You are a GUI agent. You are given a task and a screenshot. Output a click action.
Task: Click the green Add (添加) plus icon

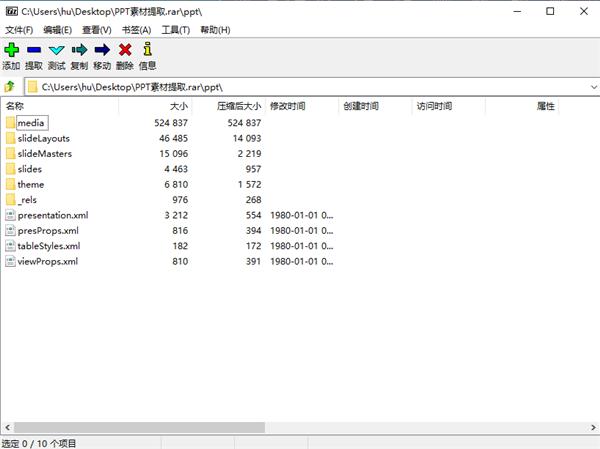click(11, 50)
